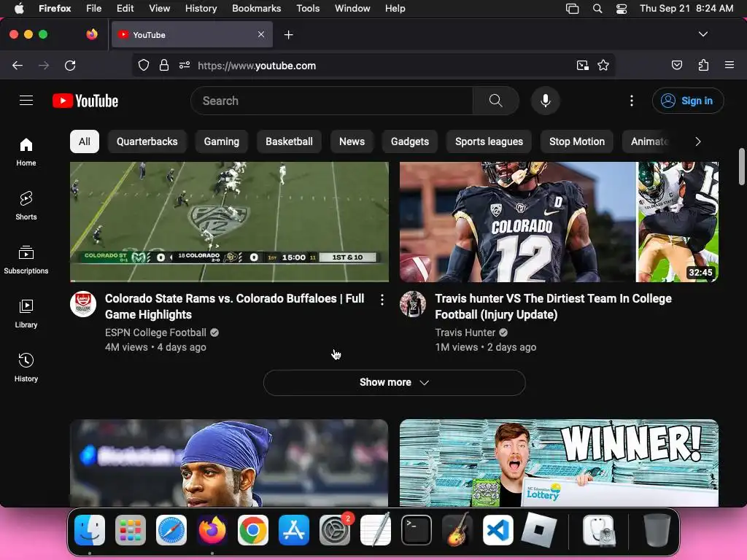
Task: Open Spotlight search in menu bar
Action: click(597, 9)
